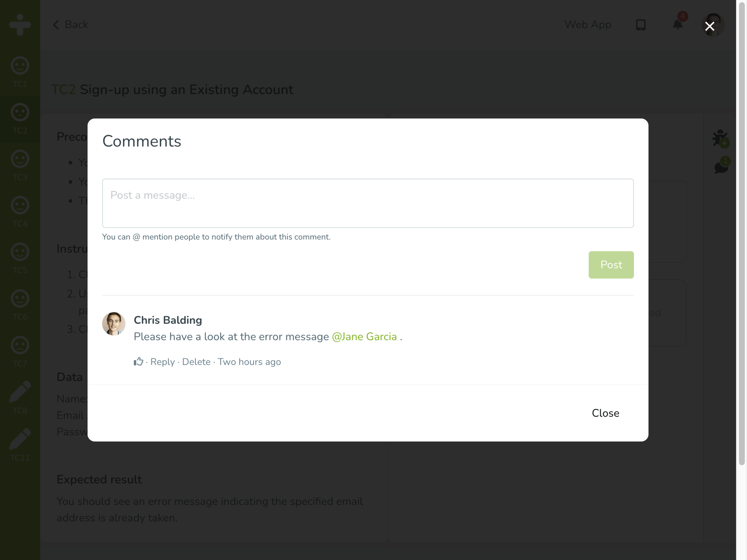The height and width of the screenshot is (560, 747).
Task: Click Close in the Comments dialog
Action: click(605, 413)
